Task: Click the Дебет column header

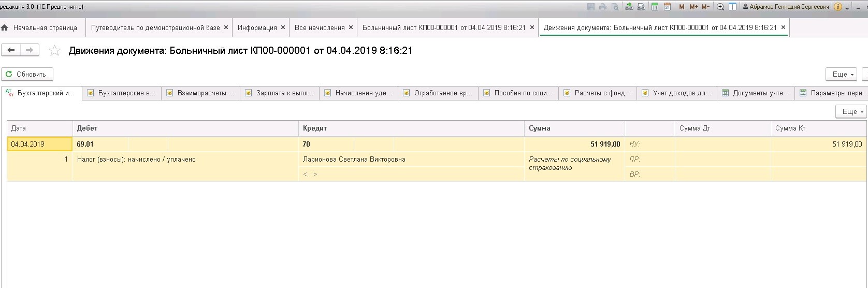Action: pos(185,128)
